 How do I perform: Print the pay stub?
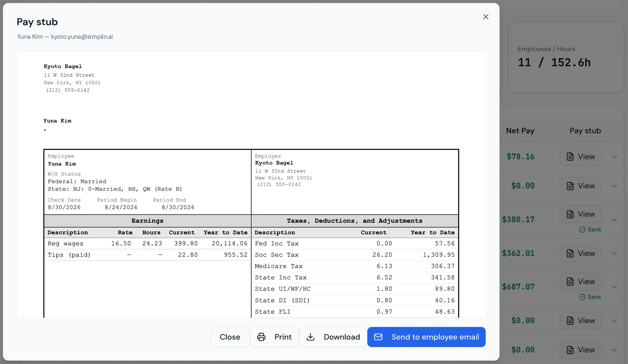(x=274, y=337)
